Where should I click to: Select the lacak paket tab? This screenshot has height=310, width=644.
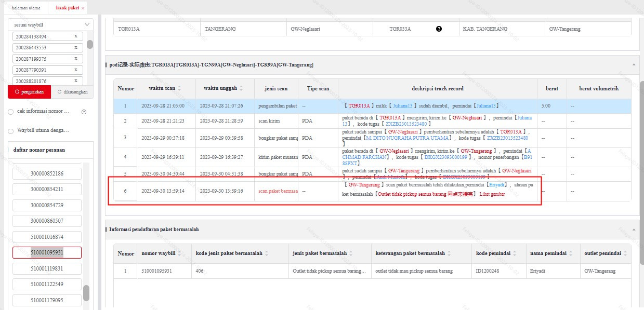tap(67, 8)
